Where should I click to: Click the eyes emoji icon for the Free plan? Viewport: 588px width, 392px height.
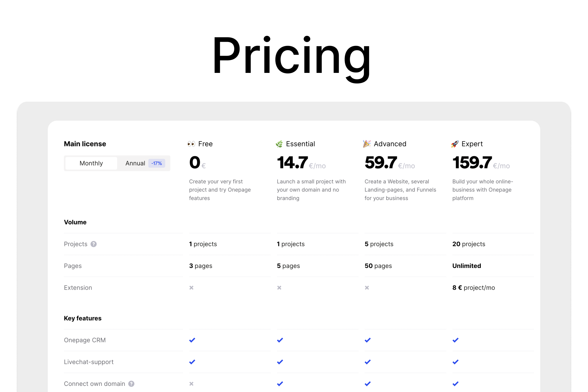pos(191,144)
